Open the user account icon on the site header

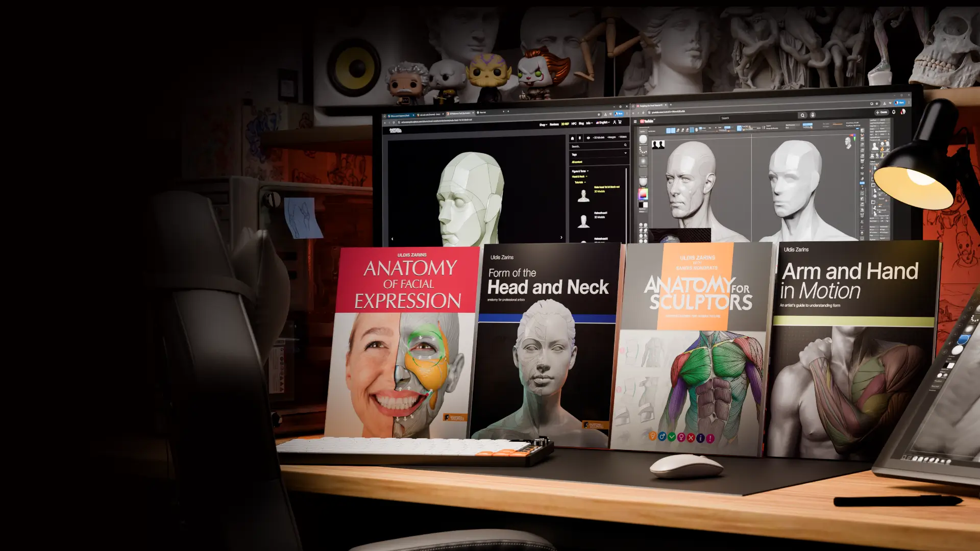[615, 122]
